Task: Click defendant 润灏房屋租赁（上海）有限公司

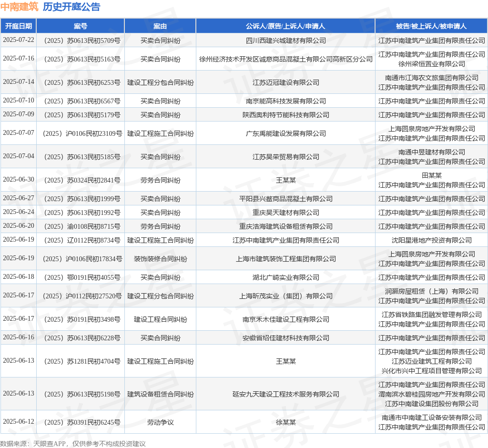Action: click(432, 291)
